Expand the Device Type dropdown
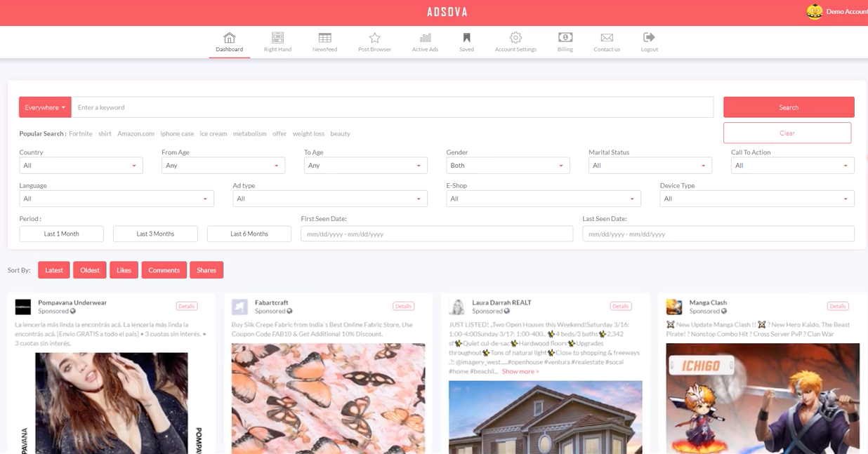The height and width of the screenshot is (454, 868). [x=757, y=199]
